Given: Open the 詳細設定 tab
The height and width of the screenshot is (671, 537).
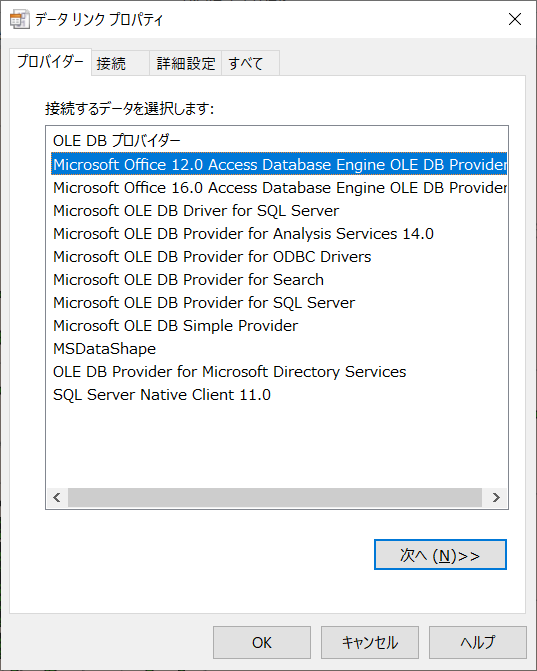Looking at the screenshot, I should [x=185, y=63].
